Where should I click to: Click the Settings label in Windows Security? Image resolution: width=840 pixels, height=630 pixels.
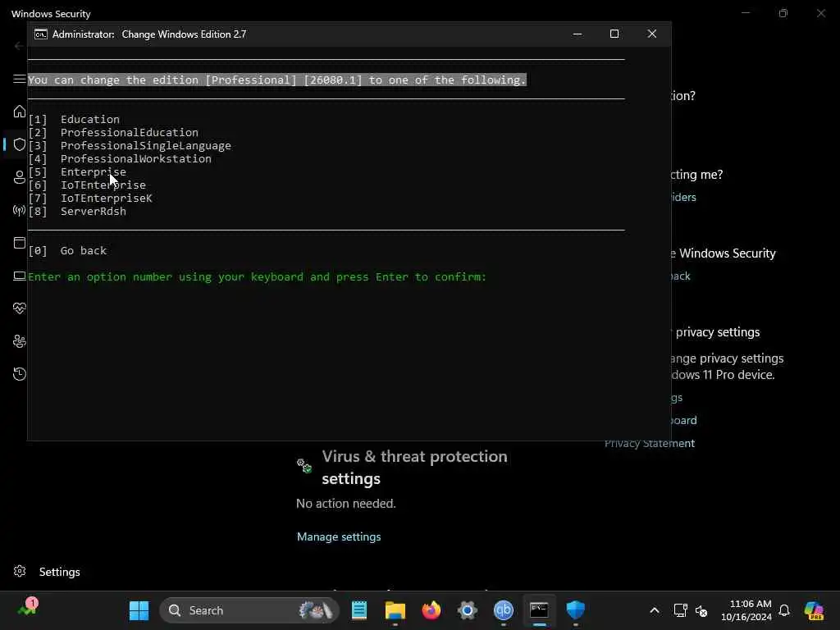click(x=59, y=572)
